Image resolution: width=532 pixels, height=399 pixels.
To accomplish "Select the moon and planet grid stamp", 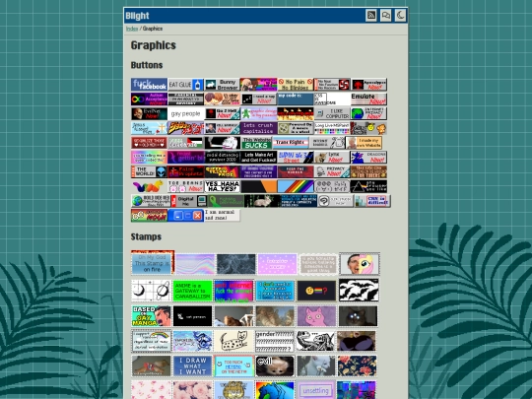I will [152, 291].
